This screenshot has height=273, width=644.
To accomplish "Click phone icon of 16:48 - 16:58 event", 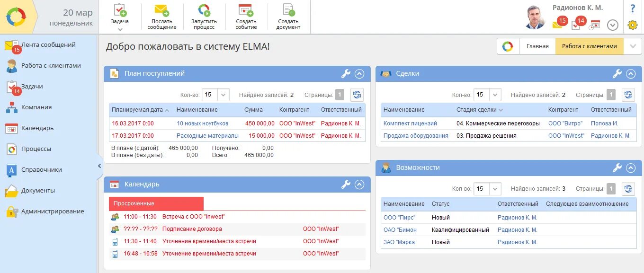I will (x=115, y=254).
